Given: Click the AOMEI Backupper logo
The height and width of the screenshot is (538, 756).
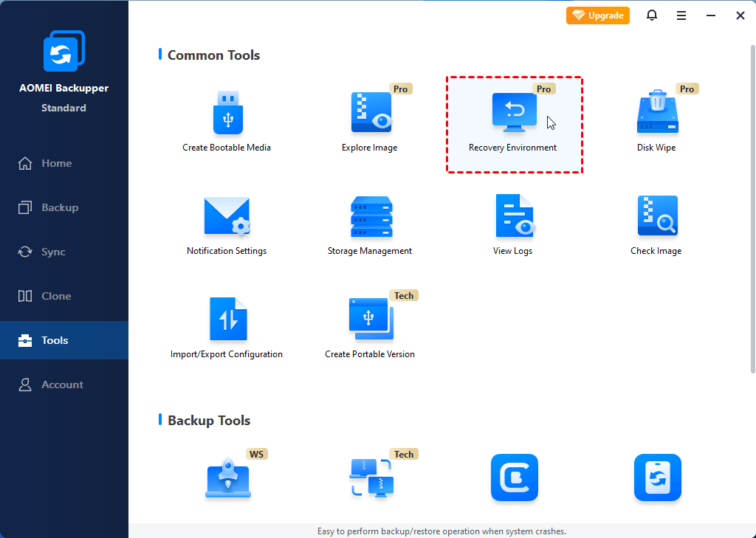Looking at the screenshot, I should (64, 51).
